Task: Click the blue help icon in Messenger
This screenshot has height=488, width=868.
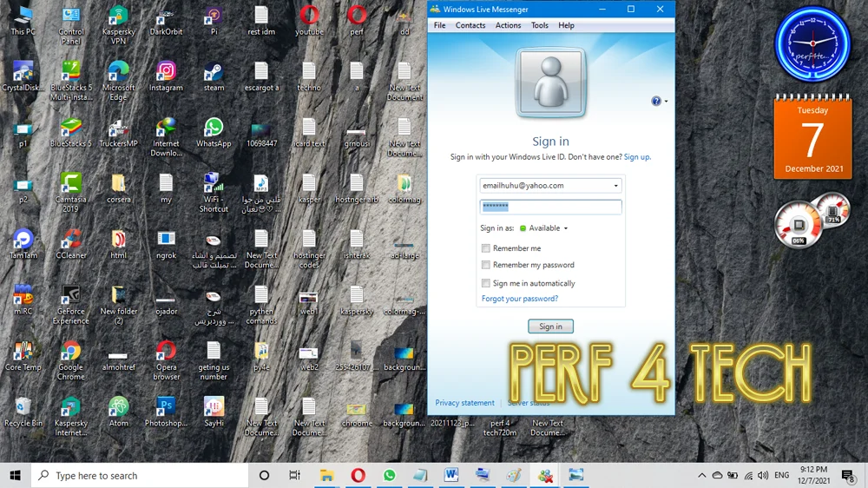Action: 656,101
